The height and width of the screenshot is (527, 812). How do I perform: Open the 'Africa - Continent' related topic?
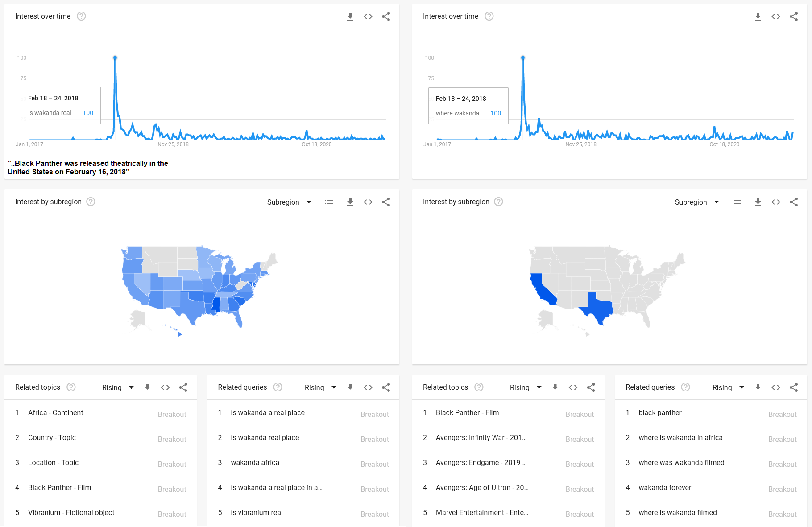click(x=55, y=412)
